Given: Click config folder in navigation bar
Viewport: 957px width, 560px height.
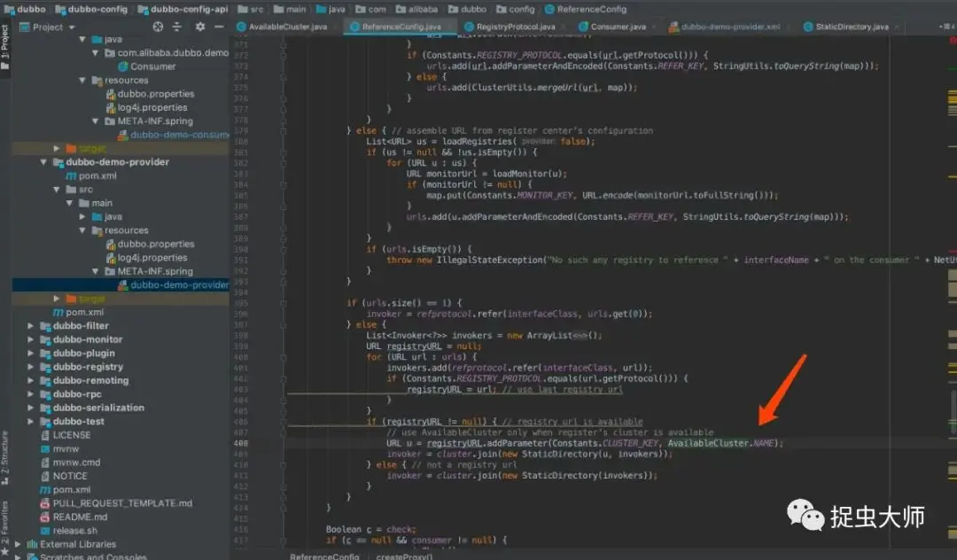Looking at the screenshot, I should [x=516, y=9].
